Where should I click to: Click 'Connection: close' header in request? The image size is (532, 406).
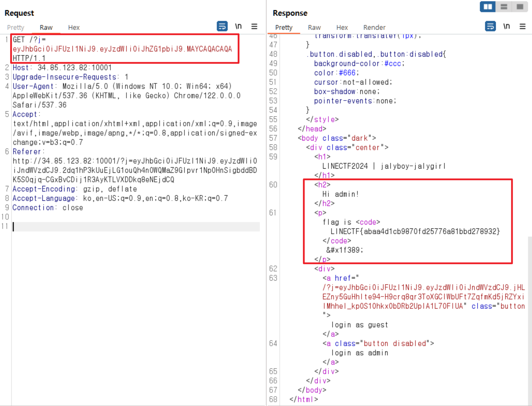(x=48, y=208)
